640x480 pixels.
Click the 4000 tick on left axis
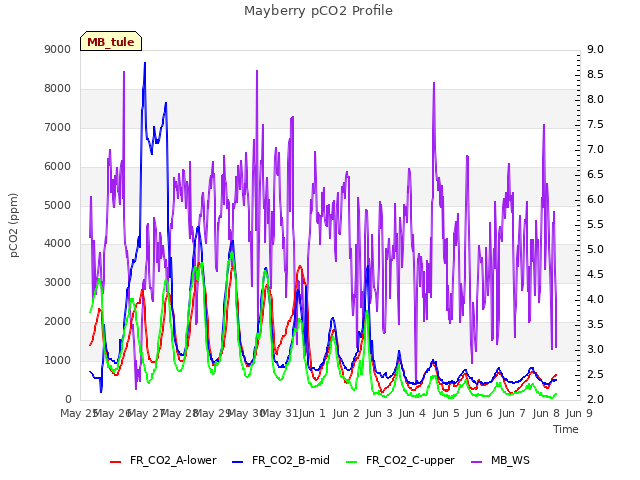[58, 244]
